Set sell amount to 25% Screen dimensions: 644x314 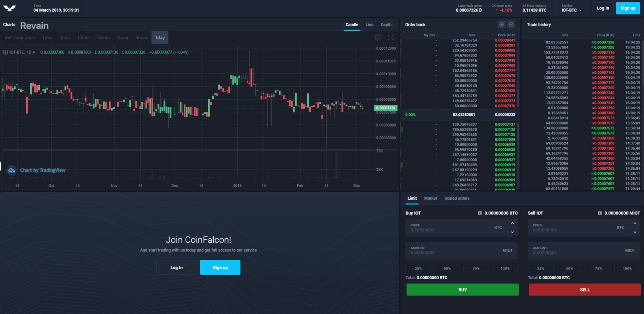point(541,268)
